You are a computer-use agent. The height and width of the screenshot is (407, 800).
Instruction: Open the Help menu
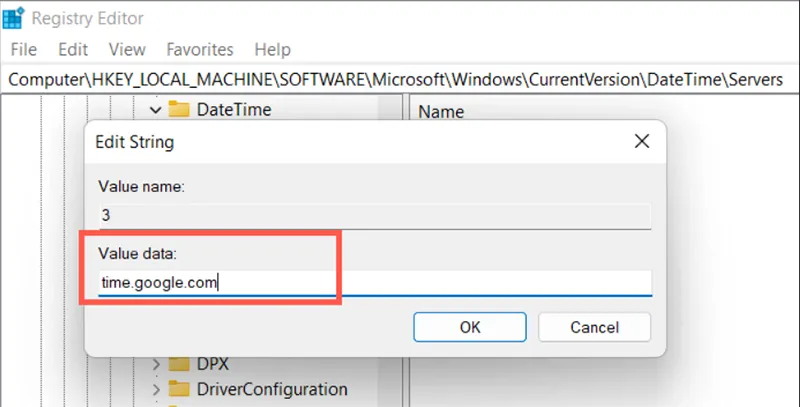pyautogui.click(x=272, y=49)
